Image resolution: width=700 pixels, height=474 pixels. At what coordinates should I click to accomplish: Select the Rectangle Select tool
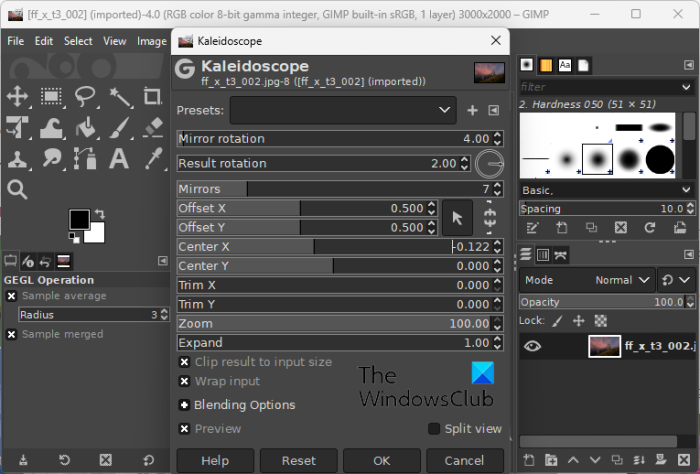[51, 96]
